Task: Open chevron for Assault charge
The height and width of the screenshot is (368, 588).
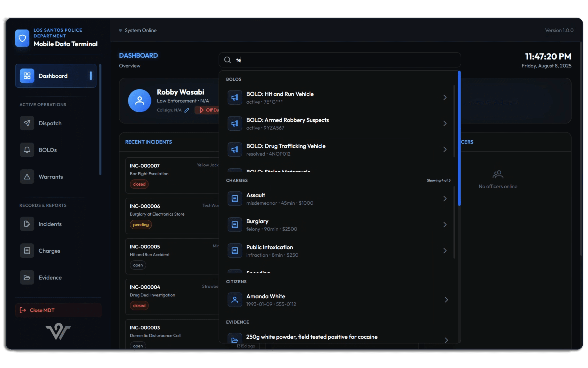Action: 445,199
